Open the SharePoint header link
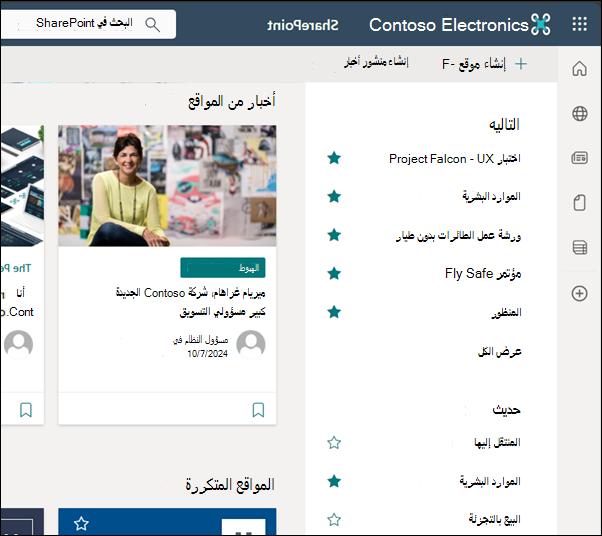Viewport: 602px width, 536px height. pyautogui.click(x=303, y=25)
